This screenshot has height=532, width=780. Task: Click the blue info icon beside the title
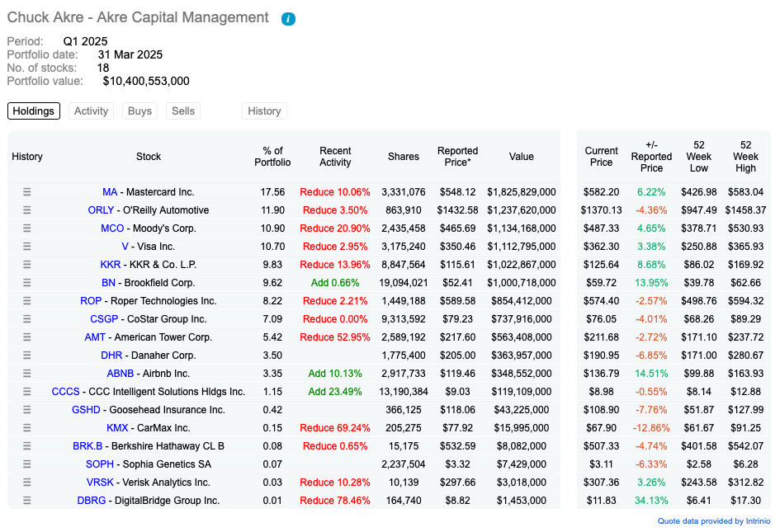(x=288, y=19)
